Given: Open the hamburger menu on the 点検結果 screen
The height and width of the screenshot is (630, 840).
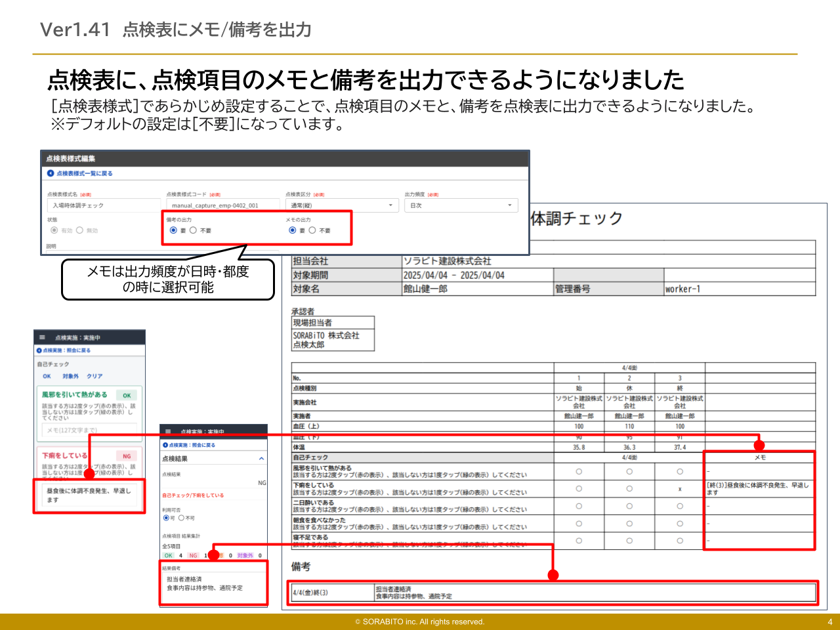Looking at the screenshot, I should click(x=168, y=432).
